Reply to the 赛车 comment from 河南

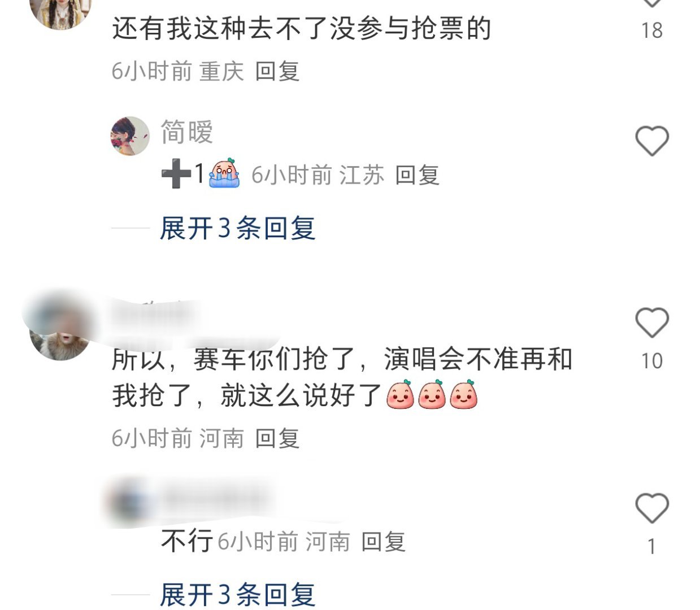277,438
